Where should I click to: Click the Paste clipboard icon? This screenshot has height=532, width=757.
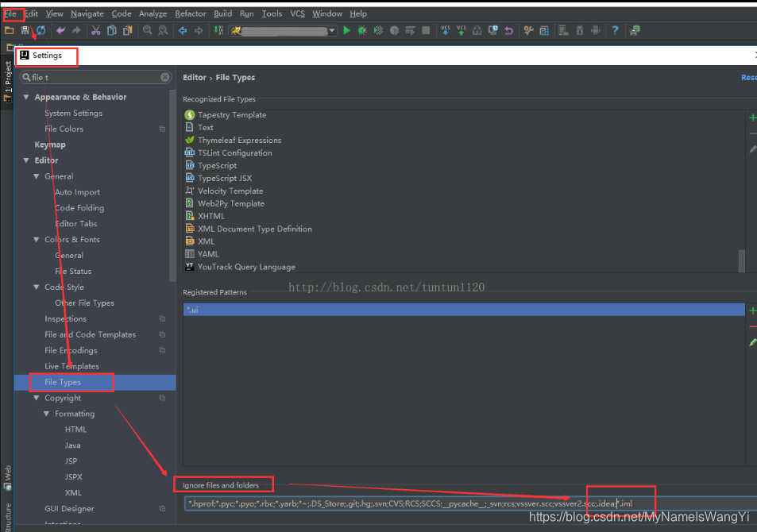coord(127,30)
